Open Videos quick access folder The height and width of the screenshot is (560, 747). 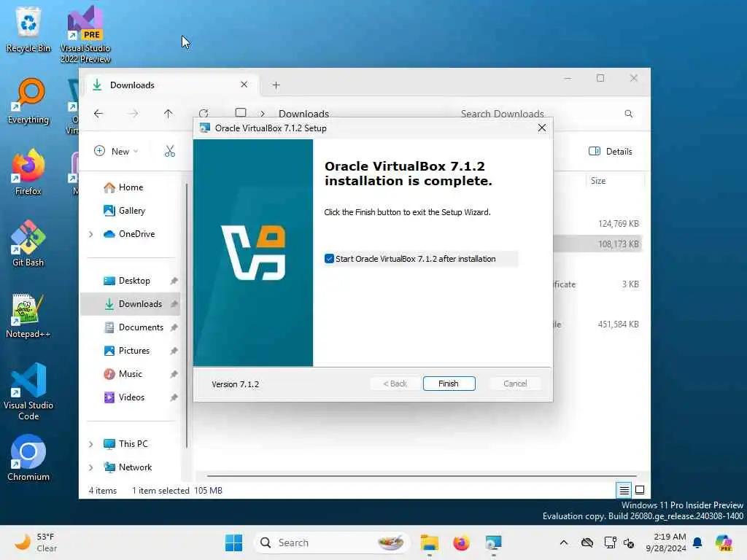[x=131, y=397]
